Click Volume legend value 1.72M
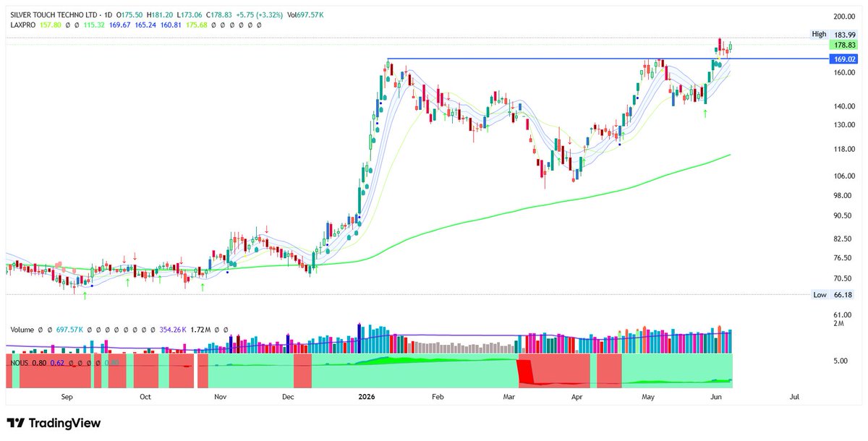 tap(201, 329)
